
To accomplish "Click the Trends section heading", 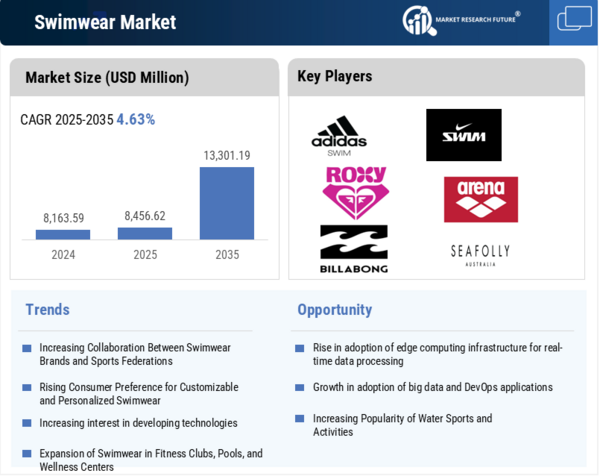I will coord(47,309).
